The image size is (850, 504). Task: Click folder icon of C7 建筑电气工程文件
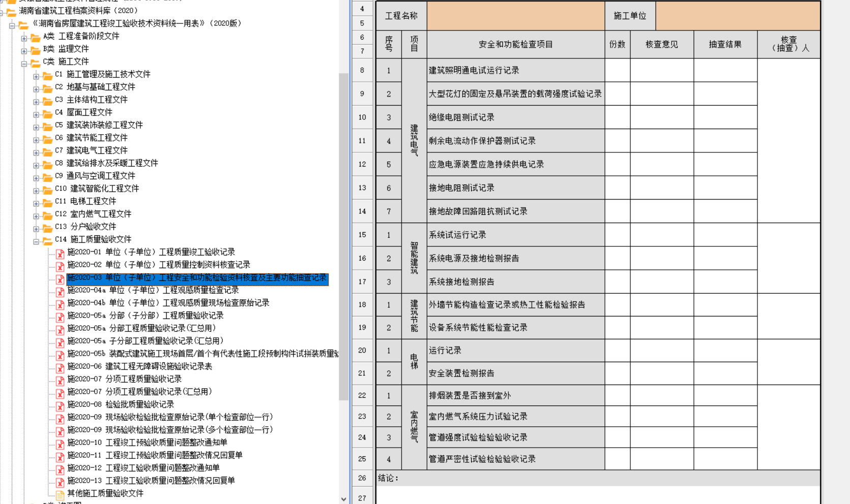click(x=47, y=151)
